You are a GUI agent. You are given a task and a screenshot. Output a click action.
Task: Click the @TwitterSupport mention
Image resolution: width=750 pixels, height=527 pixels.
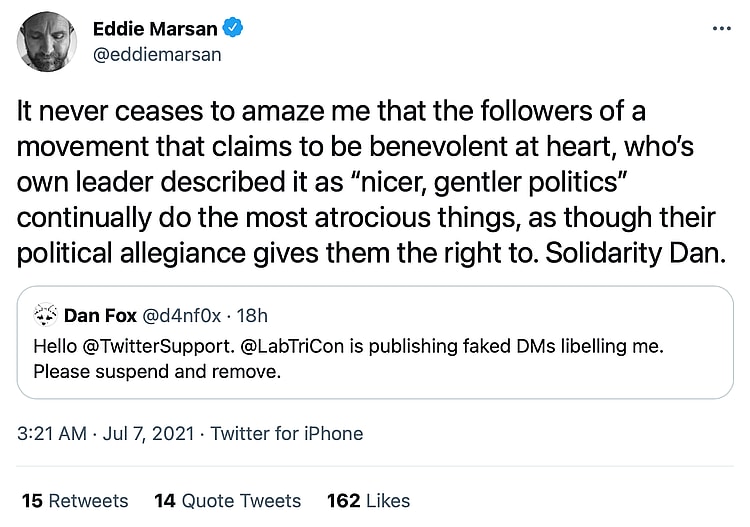click(162, 346)
